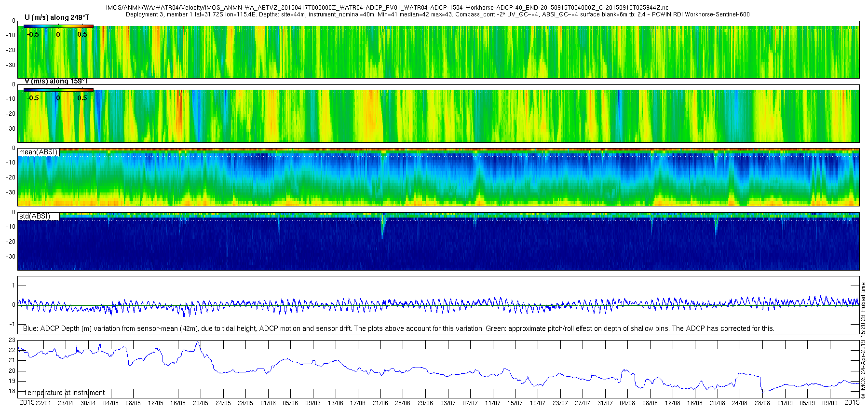Click the 21/06 date tick label

380,403
